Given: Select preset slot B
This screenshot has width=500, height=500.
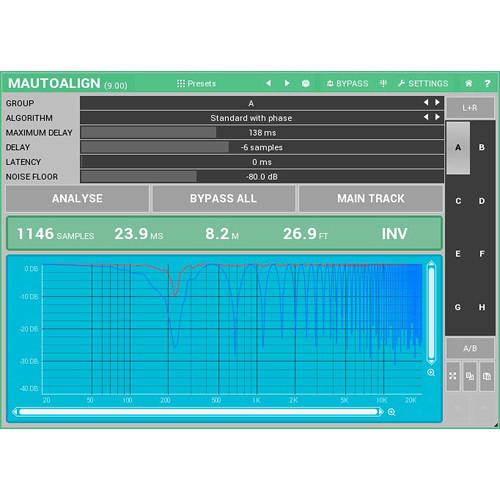Looking at the screenshot, I should pyautogui.click(x=482, y=148).
